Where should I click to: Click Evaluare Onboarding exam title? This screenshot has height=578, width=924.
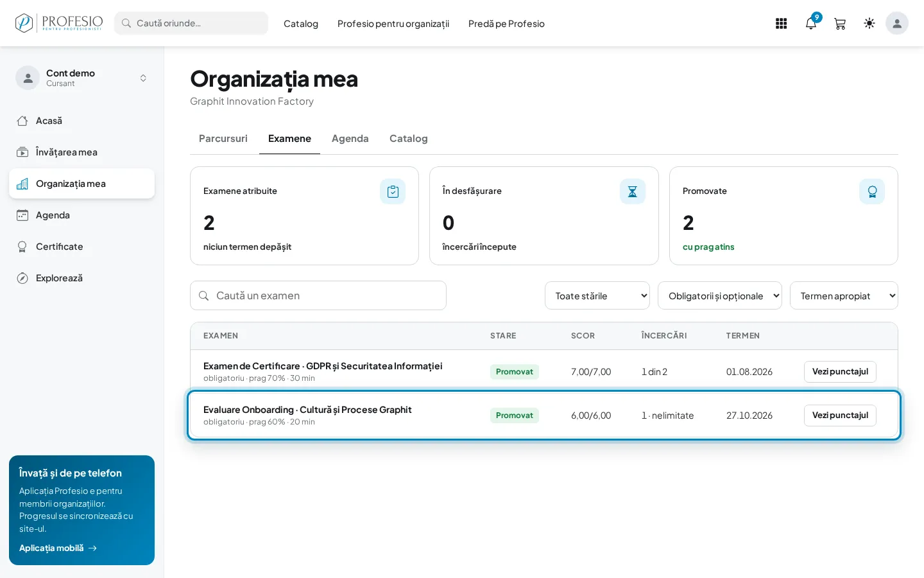[x=307, y=410]
